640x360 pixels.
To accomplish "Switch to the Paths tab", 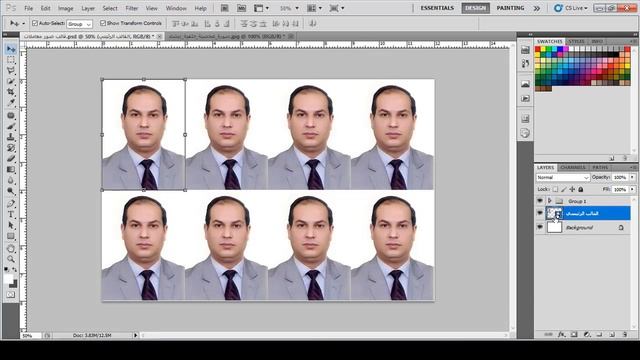I will click(600, 167).
